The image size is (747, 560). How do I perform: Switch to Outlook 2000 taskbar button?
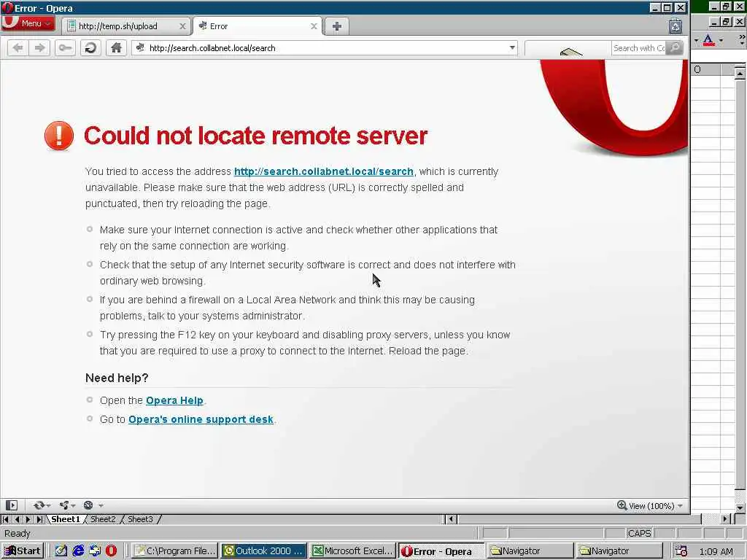pos(263,551)
